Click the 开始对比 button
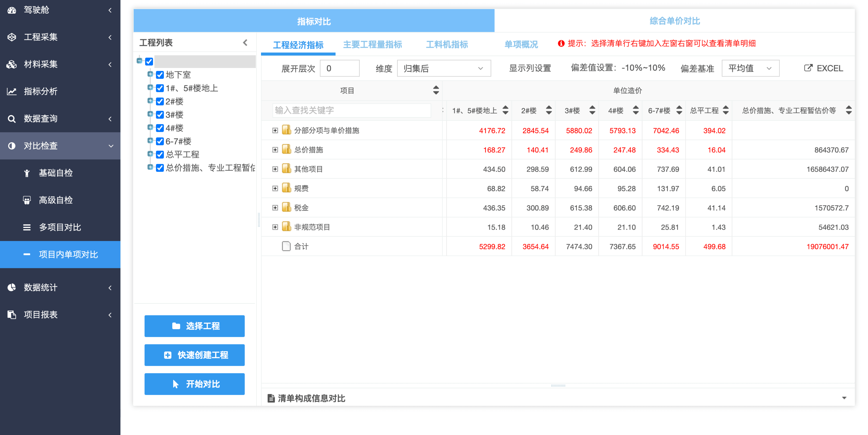This screenshot has width=868, height=435. click(x=194, y=384)
